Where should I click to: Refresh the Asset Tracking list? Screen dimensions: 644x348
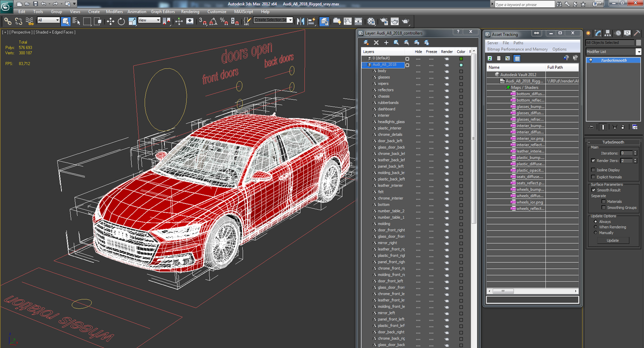click(490, 58)
